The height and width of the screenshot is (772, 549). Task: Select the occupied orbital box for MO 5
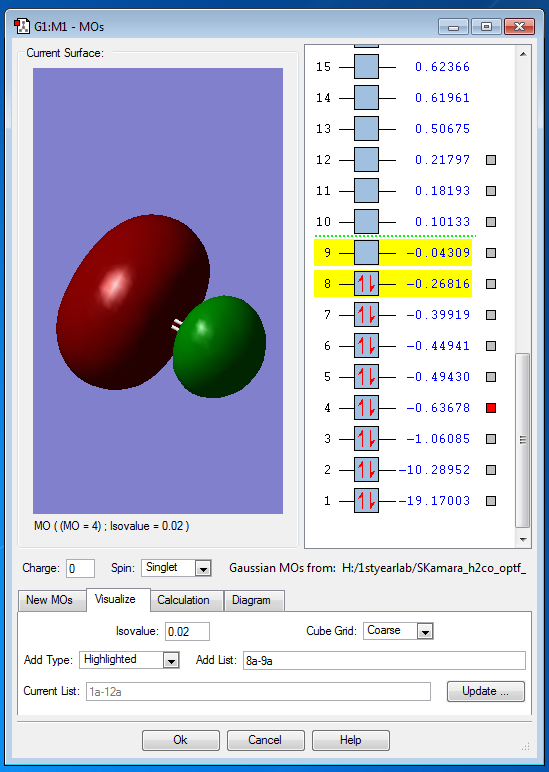pyautogui.click(x=366, y=377)
